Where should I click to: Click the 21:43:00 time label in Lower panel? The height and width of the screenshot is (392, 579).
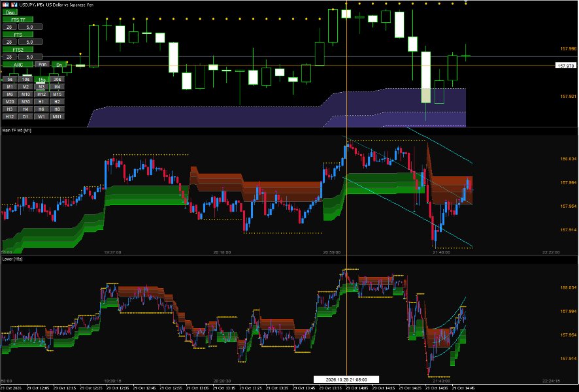tap(441, 381)
